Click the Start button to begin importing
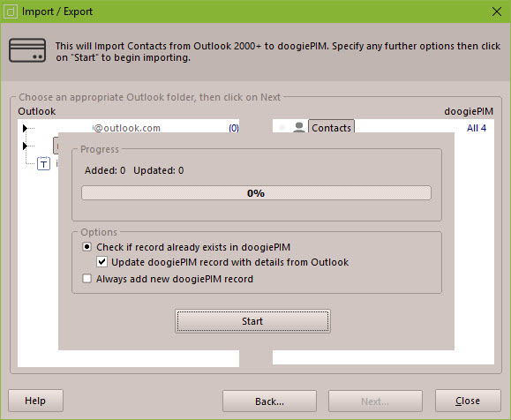Viewport: 511px width, 420px height. pos(252,321)
